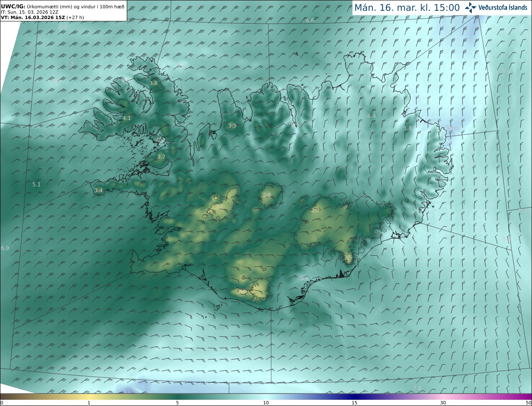Viewport: 532px width, 406px height.
Task: Click the 6.4 value label on the map
Action: pyautogui.click(x=372, y=116)
